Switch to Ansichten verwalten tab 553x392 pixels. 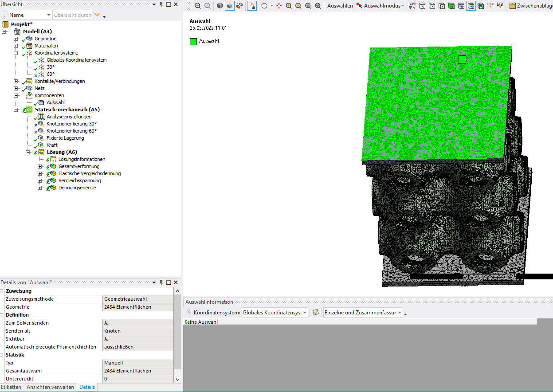click(50, 387)
